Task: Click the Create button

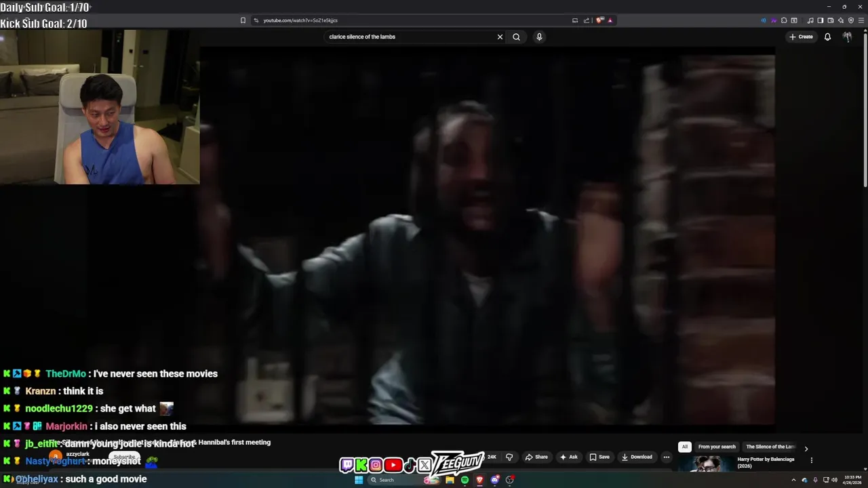Action: pyautogui.click(x=801, y=37)
